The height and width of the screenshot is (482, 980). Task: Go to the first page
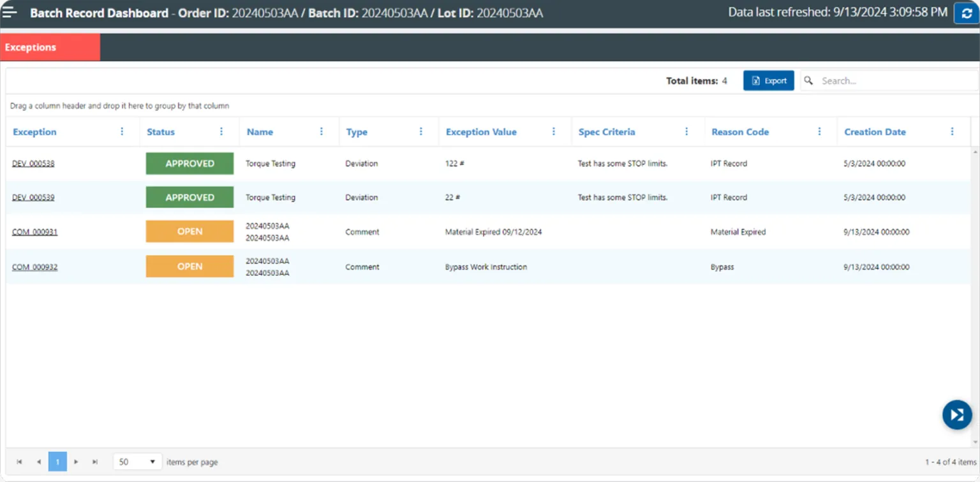click(x=20, y=462)
